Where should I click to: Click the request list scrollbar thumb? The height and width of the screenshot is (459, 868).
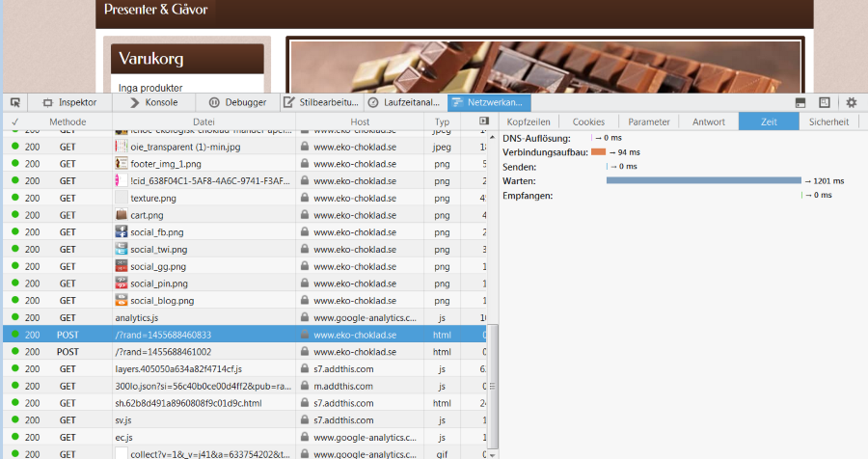[492, 387]
